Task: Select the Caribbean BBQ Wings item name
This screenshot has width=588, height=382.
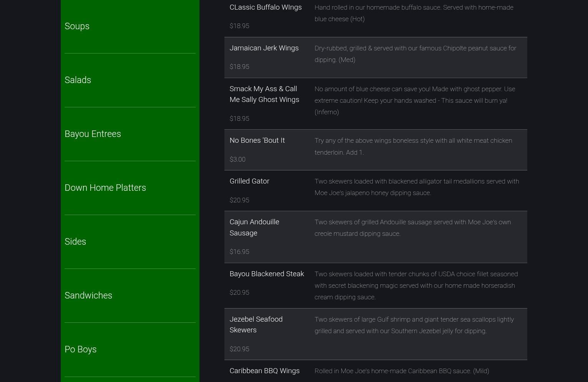Action: (264, 370)
